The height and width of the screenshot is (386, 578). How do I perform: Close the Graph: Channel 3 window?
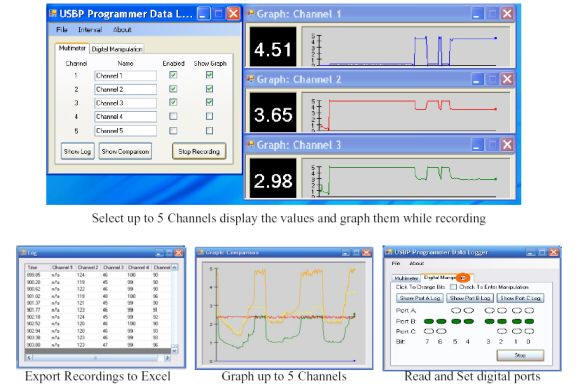click(507, 145)
